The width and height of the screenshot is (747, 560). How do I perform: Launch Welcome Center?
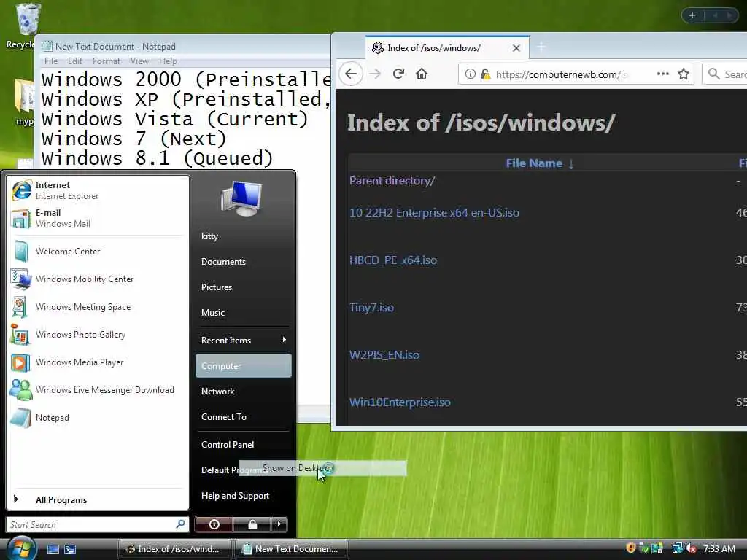[x=98, y=252]
